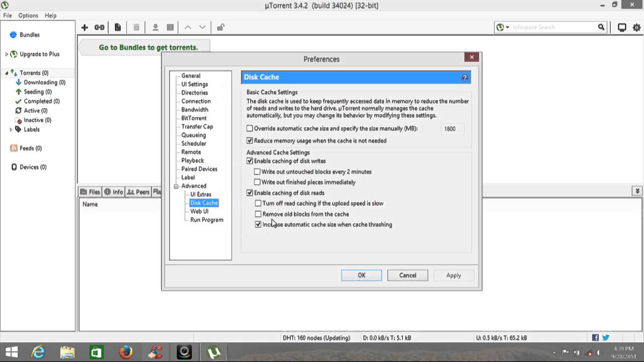The width and height of the screenshot is (644, 362).
Task: Check Remove old blocks from the cache
Action: [x=258, y=214]
